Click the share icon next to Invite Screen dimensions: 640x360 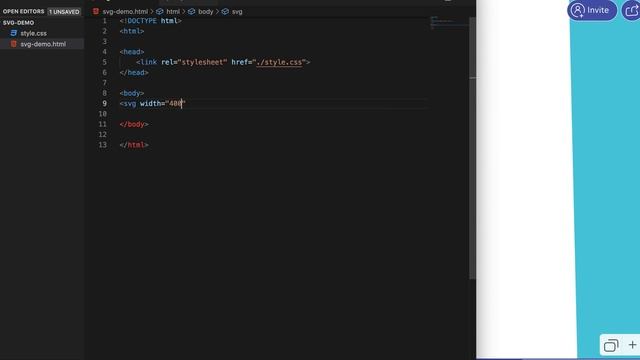(631, 10)
